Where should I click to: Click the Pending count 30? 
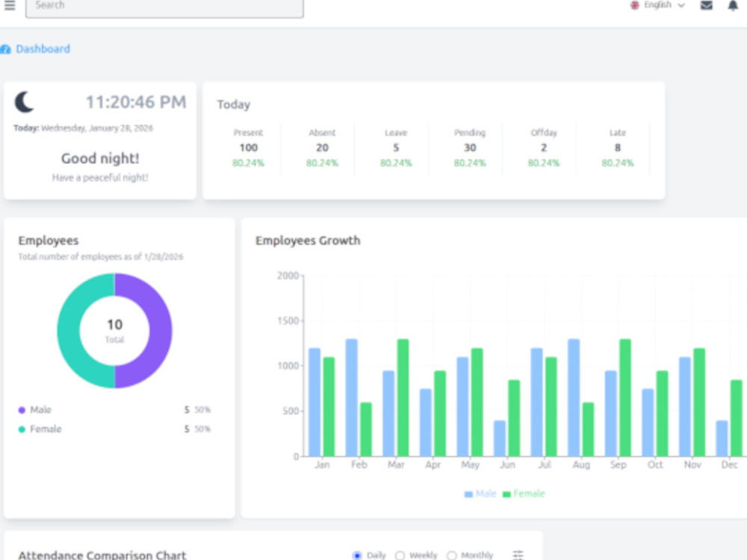tap(470, 148)
